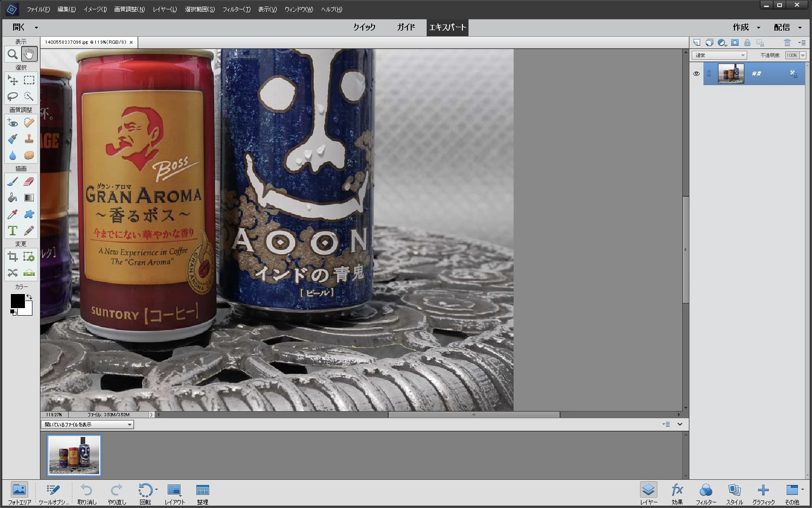Screen dimensions: 812x508
Task: Select the Clone Stamp tool
Action: [x=29, y=139]
